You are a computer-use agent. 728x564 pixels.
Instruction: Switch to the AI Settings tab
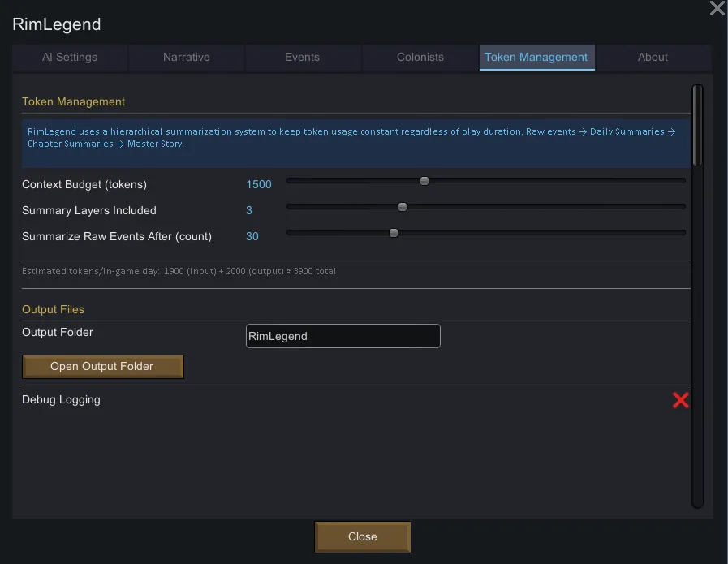coord(70,58)
